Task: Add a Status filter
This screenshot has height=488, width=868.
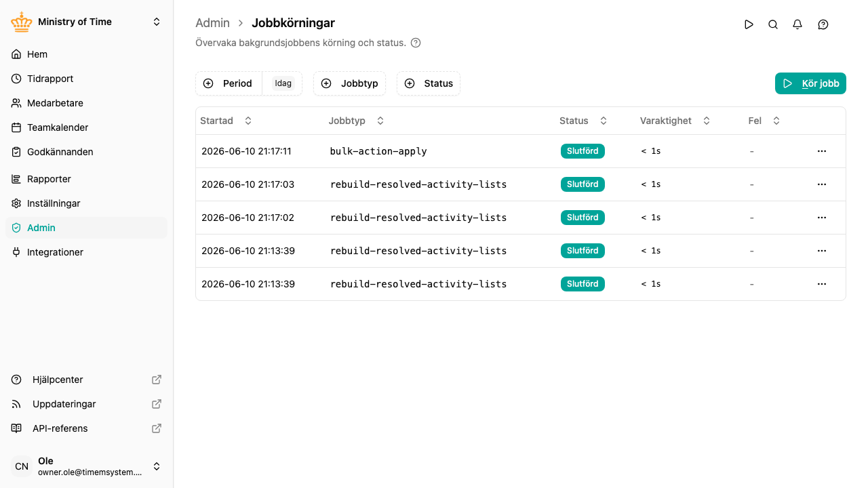Action: pyautogui.click(x=429, y=83)
